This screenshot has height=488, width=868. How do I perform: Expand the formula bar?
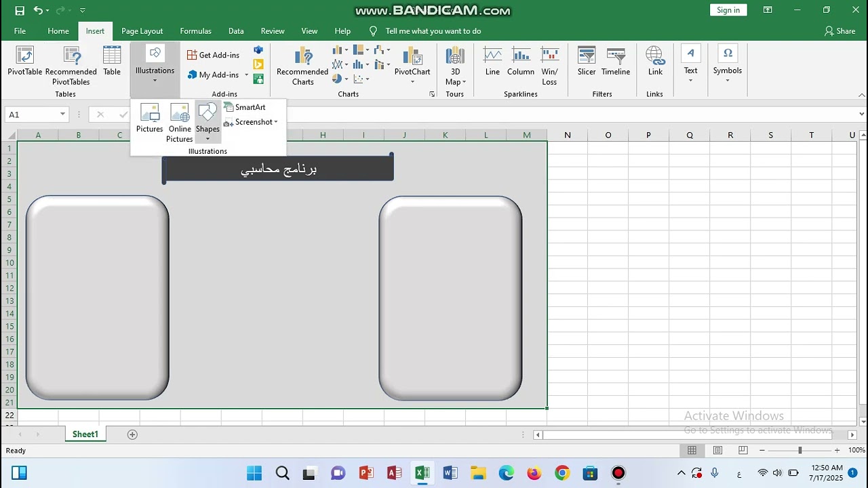point(861,115)
